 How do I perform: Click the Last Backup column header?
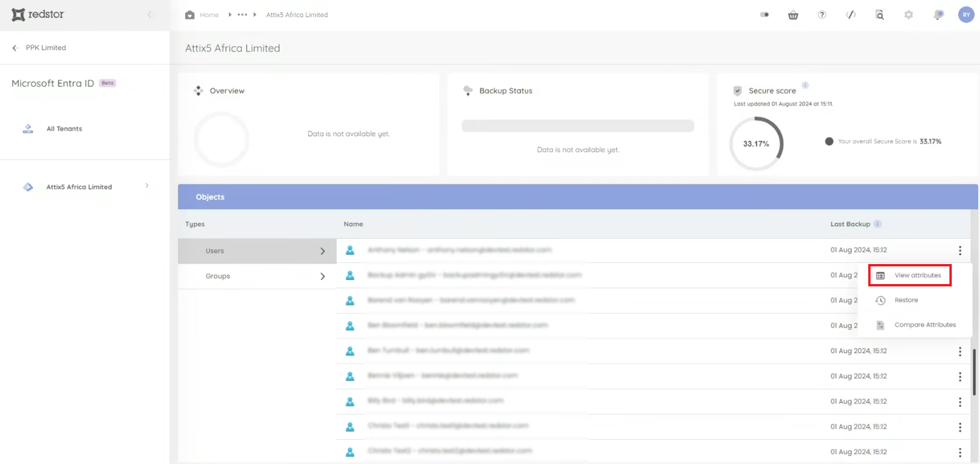click(850, 224)
